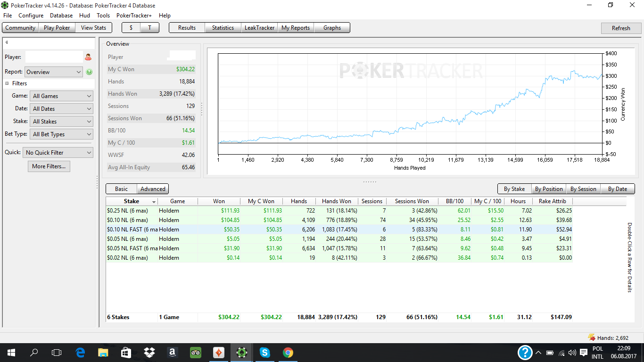The image size is (644, 362).
Task: Click into the Player name field
Action: 54,57
